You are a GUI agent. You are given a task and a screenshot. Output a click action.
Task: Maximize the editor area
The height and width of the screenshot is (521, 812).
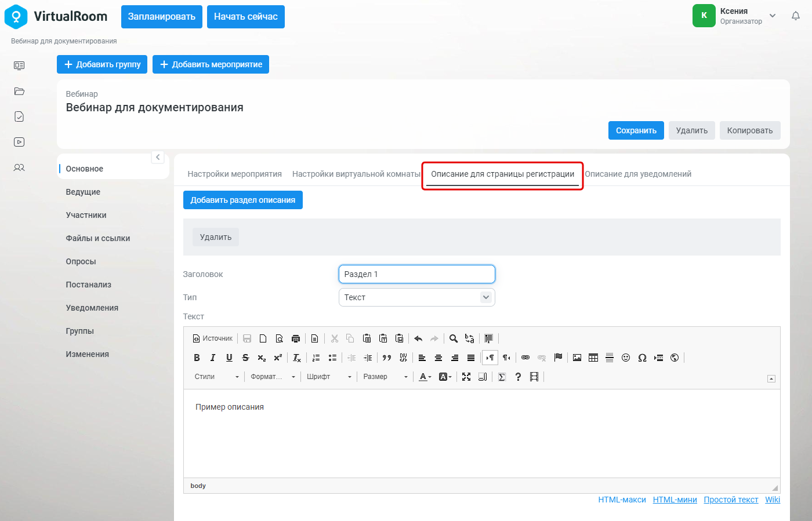pos(466,377)
